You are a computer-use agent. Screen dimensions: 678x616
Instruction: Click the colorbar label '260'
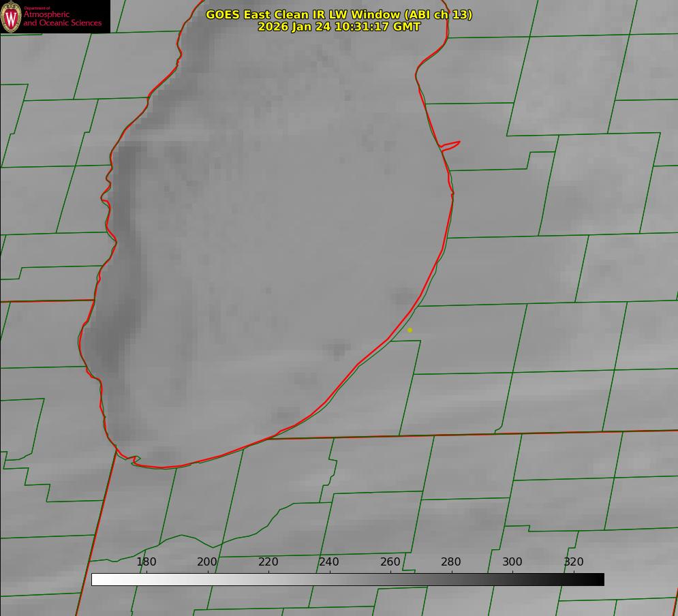click(390, 561)
